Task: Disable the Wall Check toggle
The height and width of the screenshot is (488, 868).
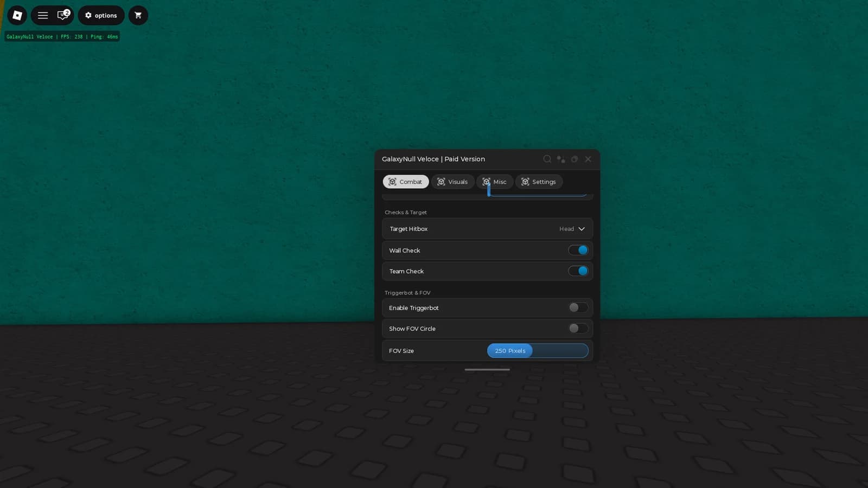Action: (578, 250)
